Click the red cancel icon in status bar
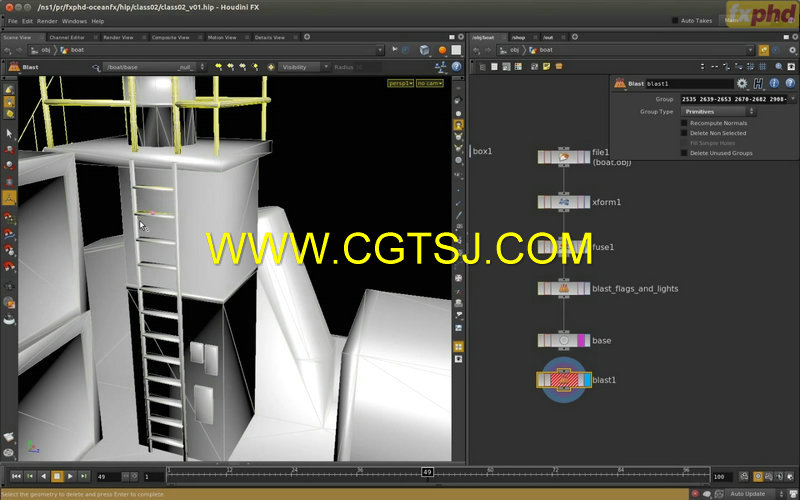This screenshot has height=500, width=800. click(x=695, y=494)
